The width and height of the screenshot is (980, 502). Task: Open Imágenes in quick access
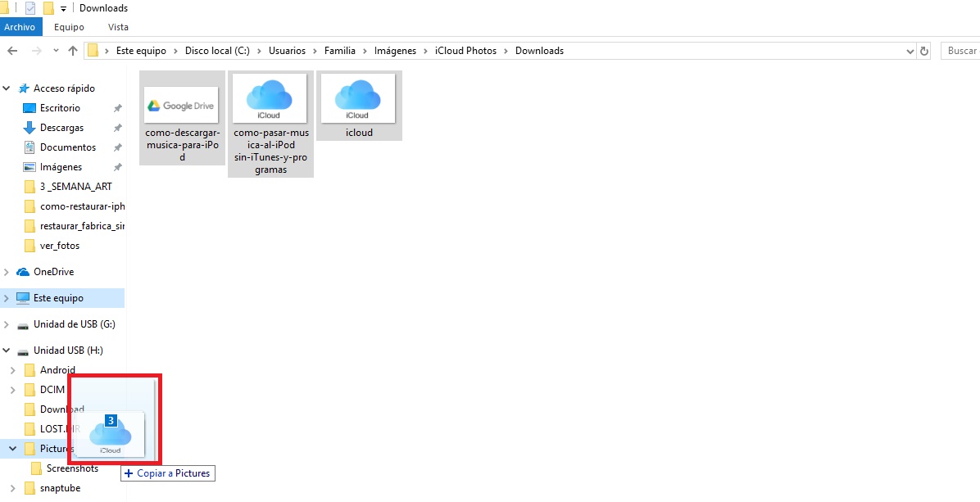(61, 167)
